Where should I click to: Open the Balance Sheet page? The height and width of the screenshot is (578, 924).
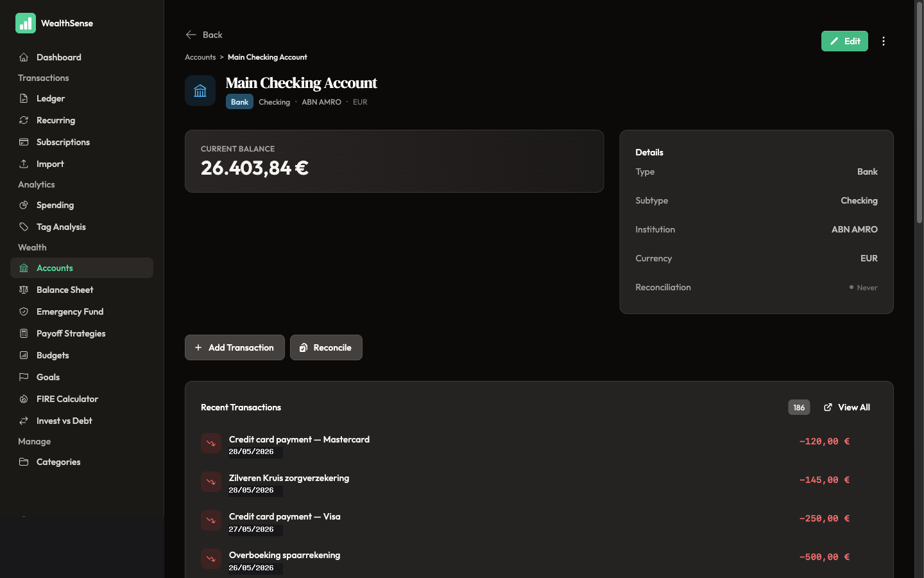[x=82, y=290]
